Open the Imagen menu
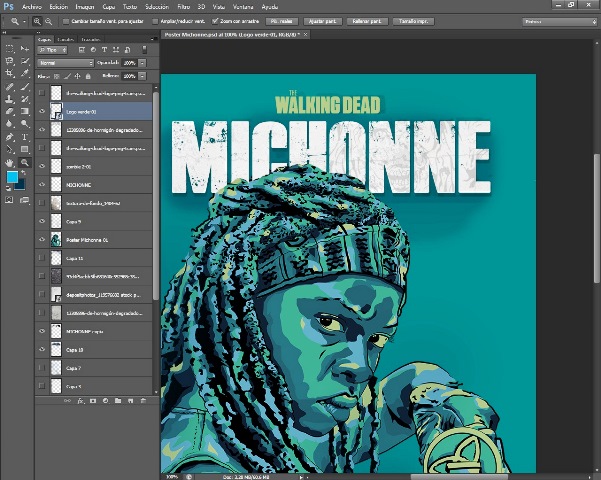Screen dimensions: 601x480 85,7
